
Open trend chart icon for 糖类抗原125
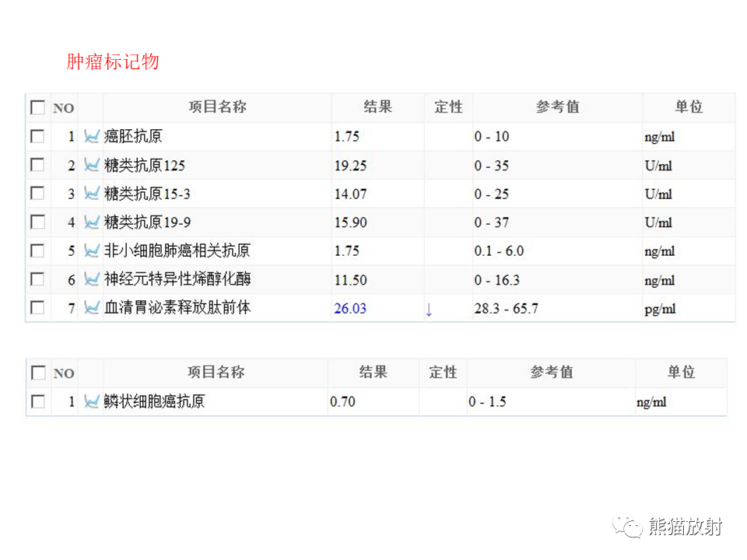91,165
